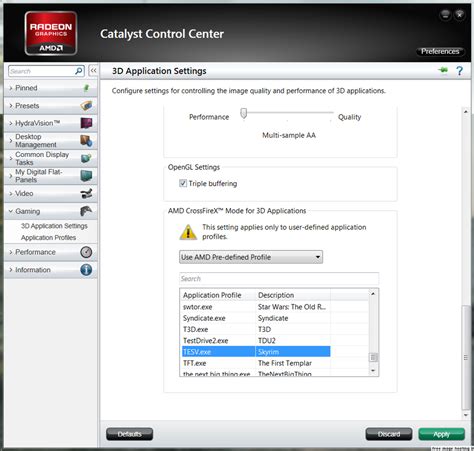Expand the Performance section
The image size is (474, 451).
pyautogui.click(x=51, y=252)
